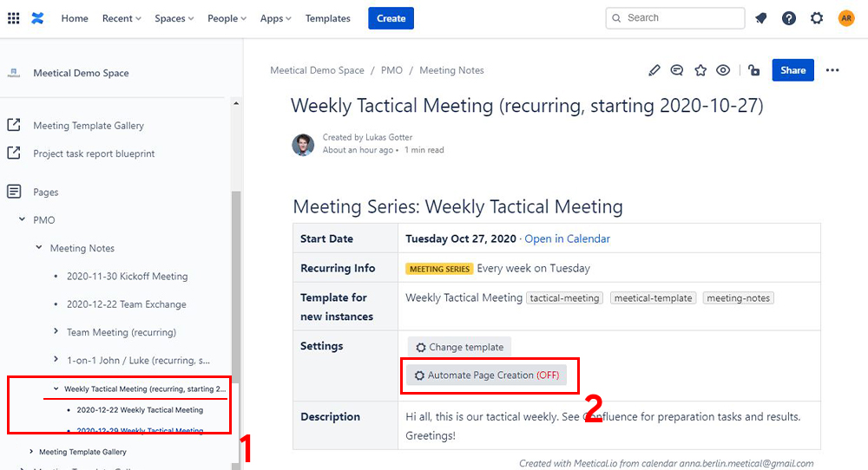The width and height of the screenshot is (868, 470).
Task: Click external link icon beside Meeting Template Gallery
Action: point(14,125)
